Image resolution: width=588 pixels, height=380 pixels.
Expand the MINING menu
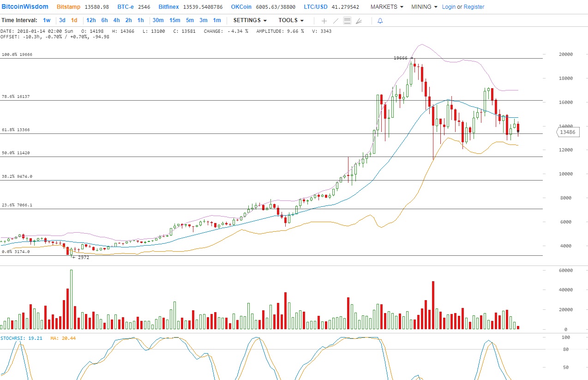(424, 7)
